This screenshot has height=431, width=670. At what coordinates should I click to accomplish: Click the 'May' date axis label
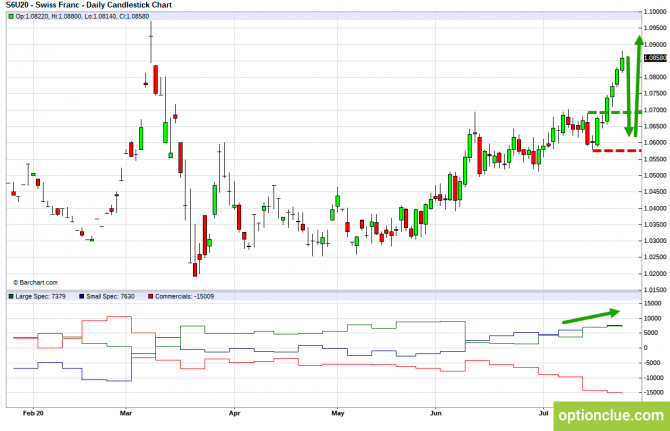tap(338, 413)
